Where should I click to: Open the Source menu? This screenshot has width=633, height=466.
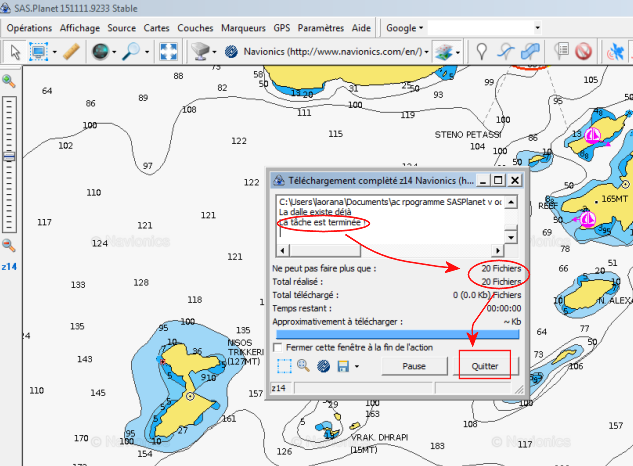tap(122, 28)
